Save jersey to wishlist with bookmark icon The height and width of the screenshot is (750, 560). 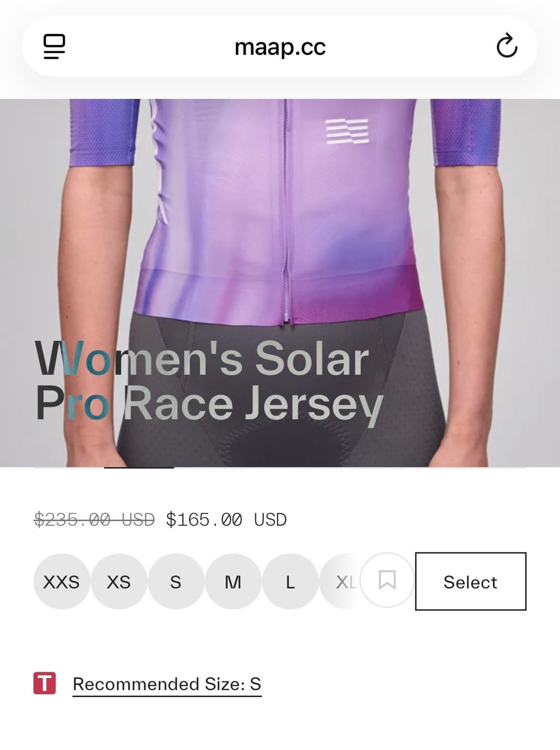click(387, 580)
